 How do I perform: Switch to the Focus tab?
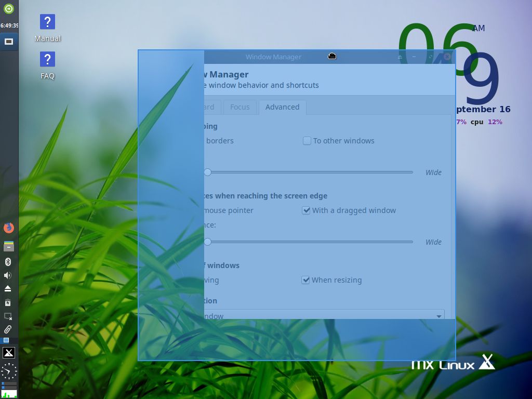(x=240, y=107)
